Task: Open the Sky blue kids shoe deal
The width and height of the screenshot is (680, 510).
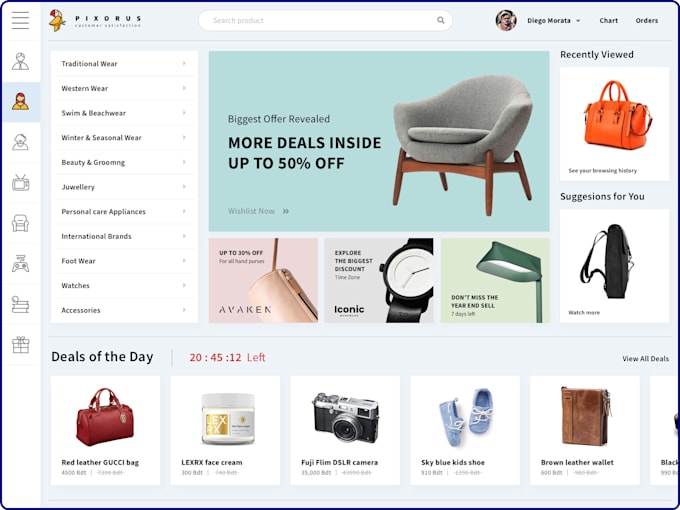Action: 465,430
